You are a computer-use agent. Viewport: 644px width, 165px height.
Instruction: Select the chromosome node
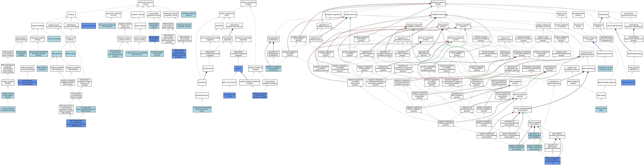208,68
